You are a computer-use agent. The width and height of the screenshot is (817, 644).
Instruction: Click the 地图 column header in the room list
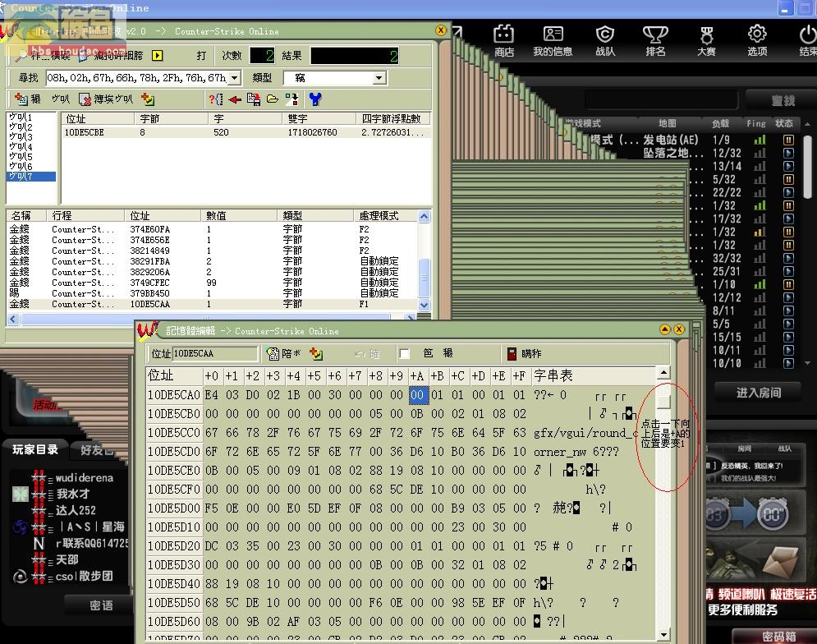[x=668, y=123]
